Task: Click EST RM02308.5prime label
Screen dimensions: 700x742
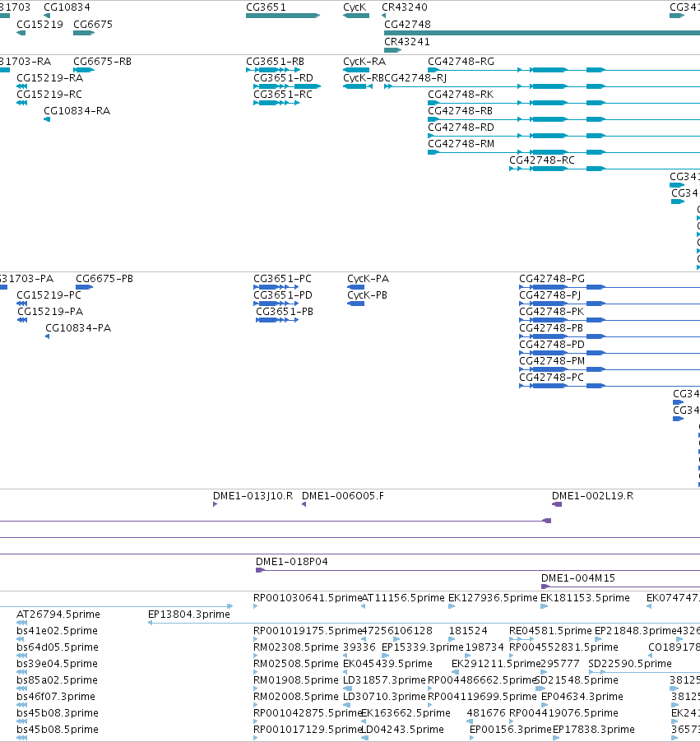Action: tap(296, 647)
